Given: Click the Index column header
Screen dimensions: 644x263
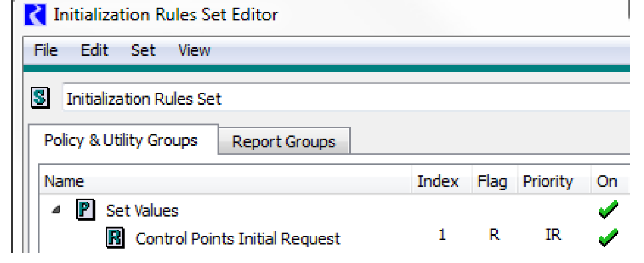Looking at the screenshot, I should click(438, 182).
